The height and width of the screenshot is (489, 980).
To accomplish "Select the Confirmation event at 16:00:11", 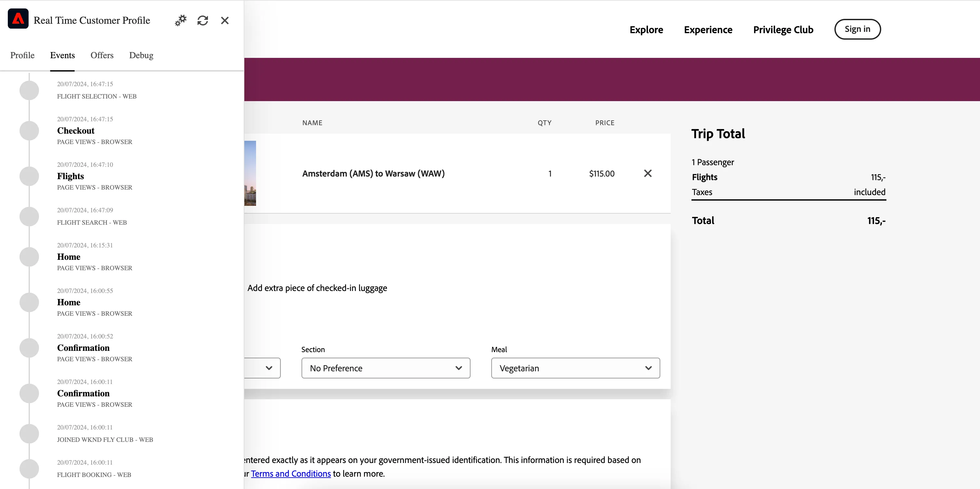I will point(95,393).
